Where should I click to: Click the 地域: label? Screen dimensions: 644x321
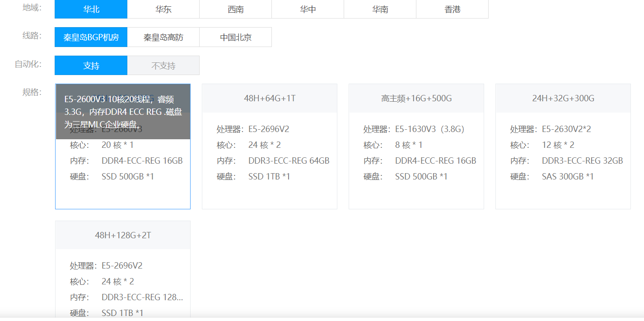point(32,8)
